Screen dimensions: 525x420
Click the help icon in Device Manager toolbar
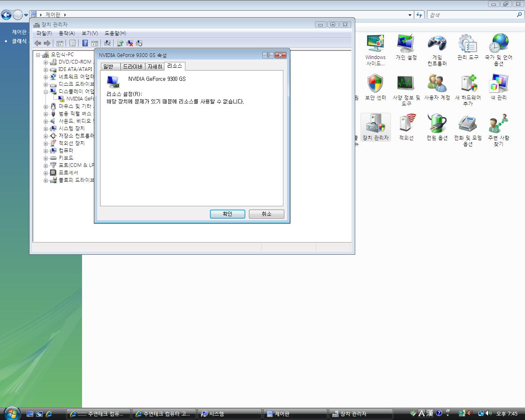point(85,43)
